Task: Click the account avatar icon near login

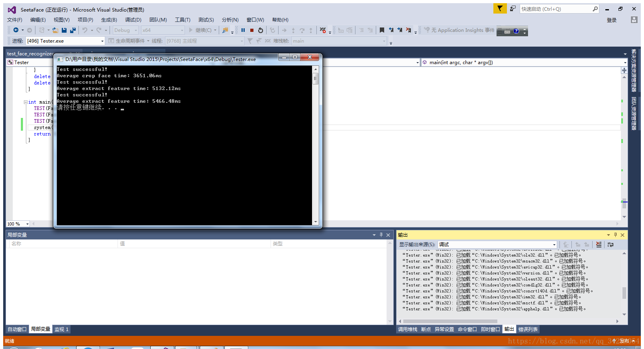Action: [634, 20]
